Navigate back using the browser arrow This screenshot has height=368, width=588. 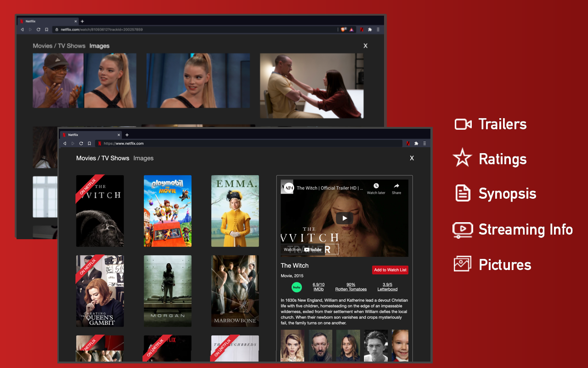[65, 143]
